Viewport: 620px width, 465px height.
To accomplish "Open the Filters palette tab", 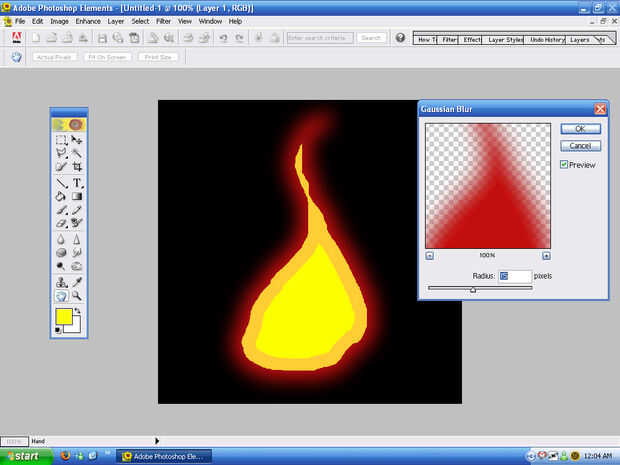I will point(448,40).
